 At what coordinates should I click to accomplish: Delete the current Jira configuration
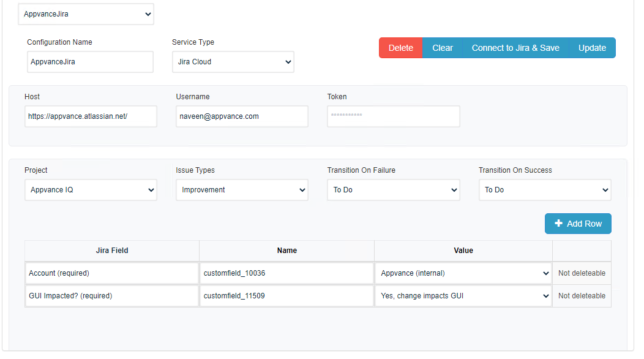tap(401, 48)
